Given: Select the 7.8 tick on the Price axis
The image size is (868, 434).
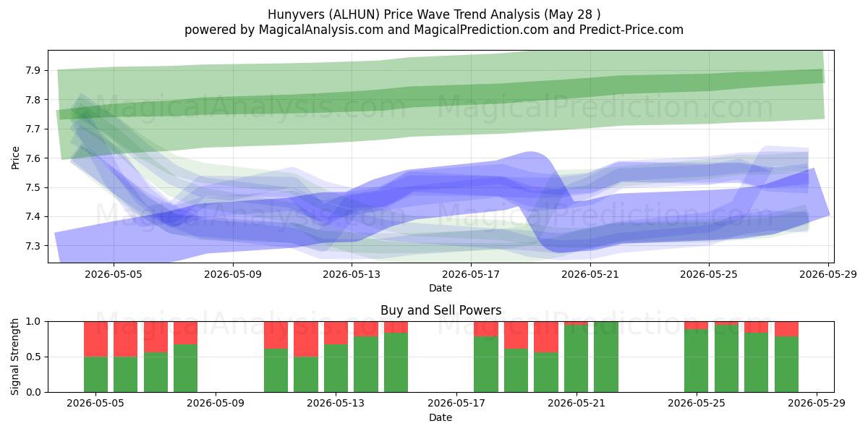Looking at the screenshot, I should tap(32, 100).
